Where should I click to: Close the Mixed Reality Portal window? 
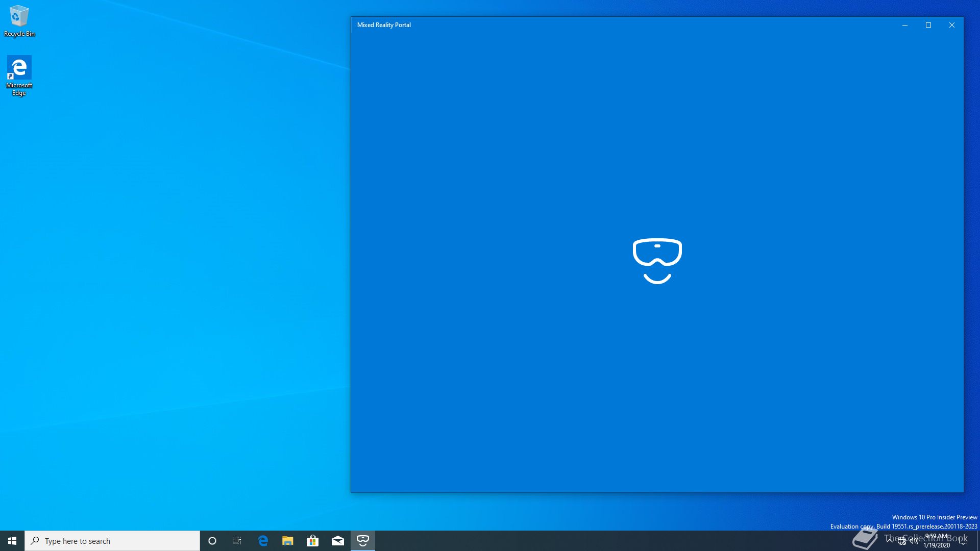[x=952, y=25]
